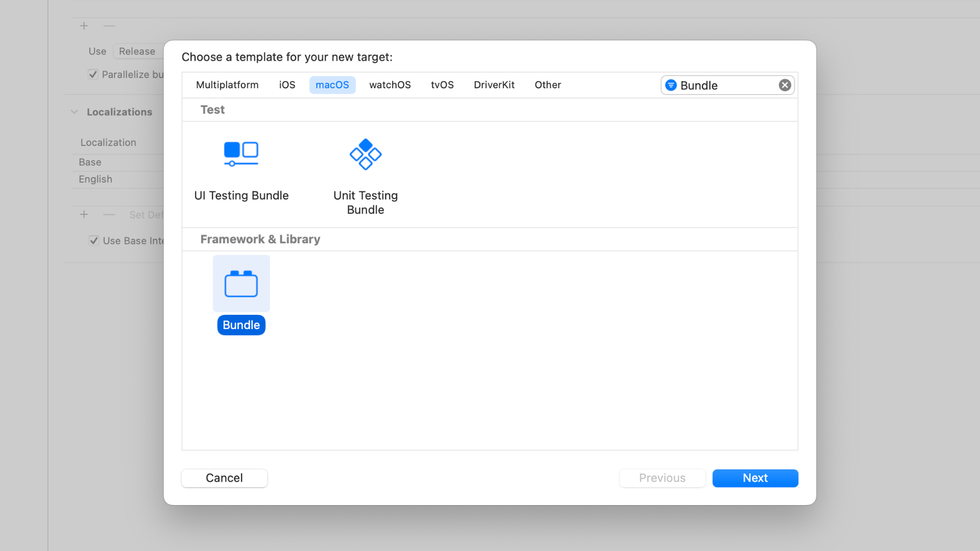Select the UI Testing Bundle template icon
The image size is (980, 551).
click(241, 154)
